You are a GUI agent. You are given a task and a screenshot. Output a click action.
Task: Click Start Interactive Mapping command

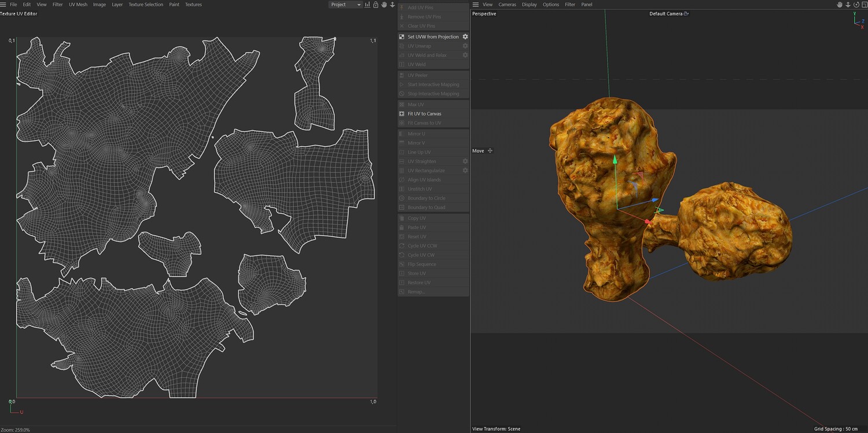tap(433, 85)
